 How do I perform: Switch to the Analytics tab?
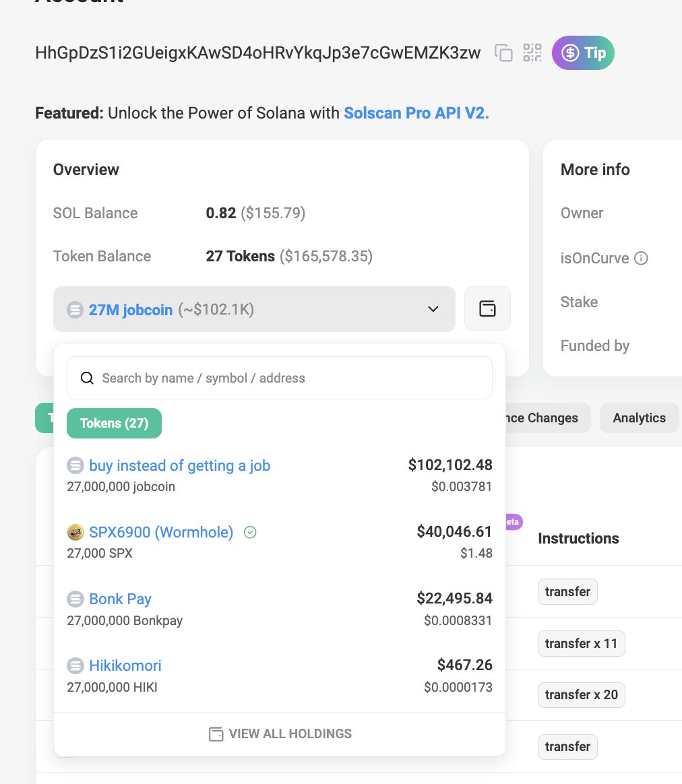coord(639,418)
